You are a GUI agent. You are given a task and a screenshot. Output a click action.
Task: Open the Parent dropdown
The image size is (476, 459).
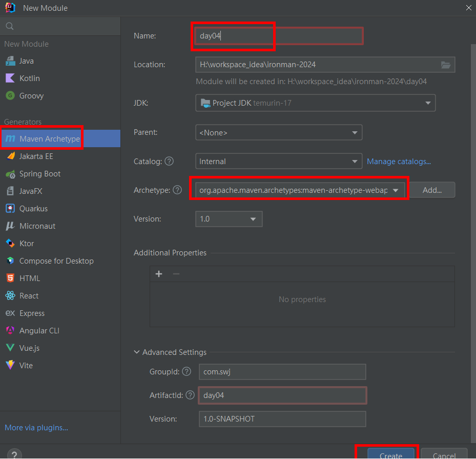pyautogui.click(x=279, y=132)
